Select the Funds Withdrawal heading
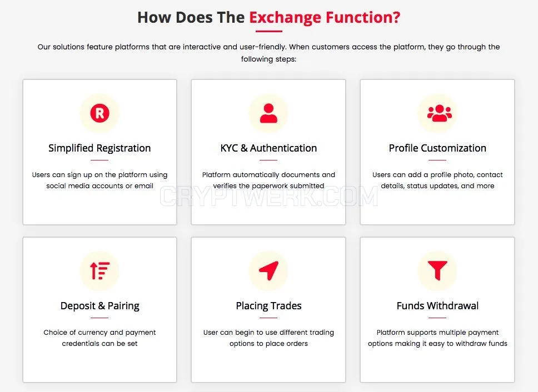Screen dimensions: 538x392 point(437,305)
